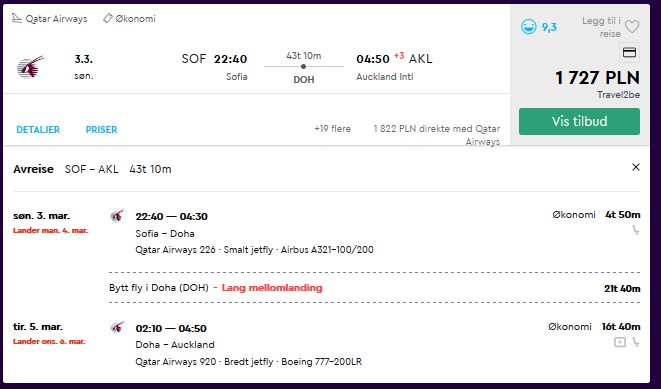Click the Økonomi ticket tag icon
661x389 pixels.
click(x=108, y=18)
